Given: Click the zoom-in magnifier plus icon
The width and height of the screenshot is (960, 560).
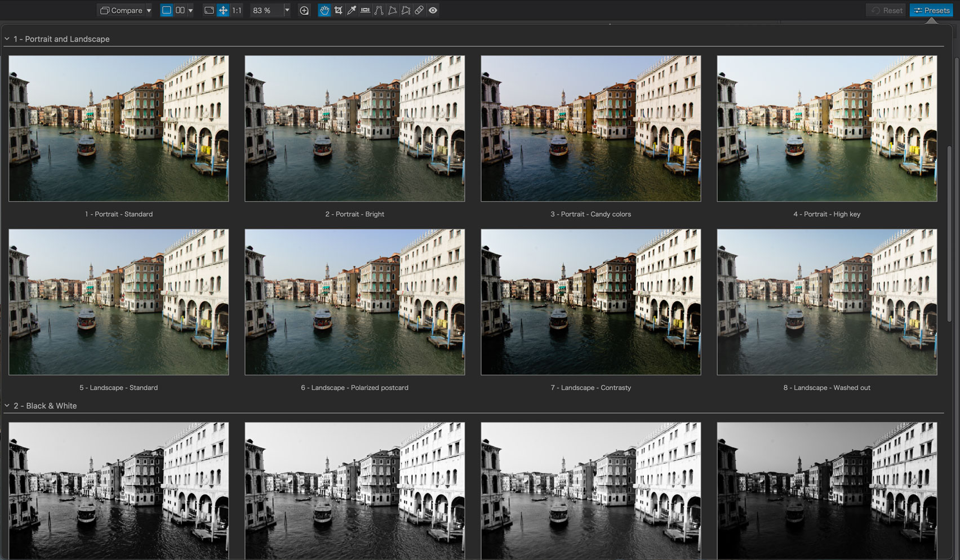Looking at the screenshot, I should point(304,10).
